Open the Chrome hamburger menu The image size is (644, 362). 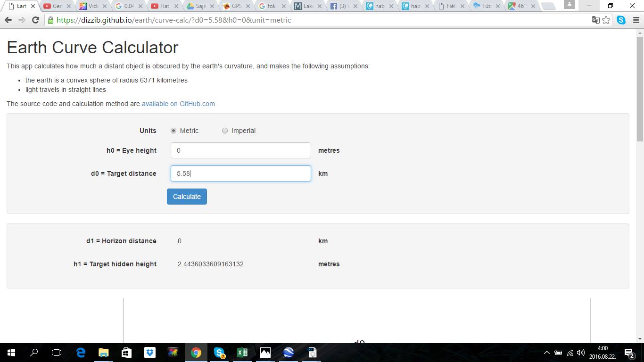[x=636, y=20]
